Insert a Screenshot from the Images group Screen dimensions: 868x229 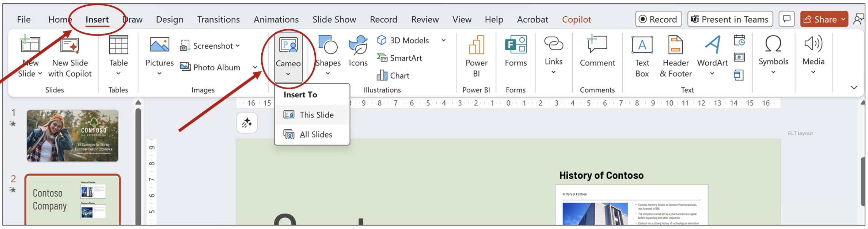pos(210,46)
